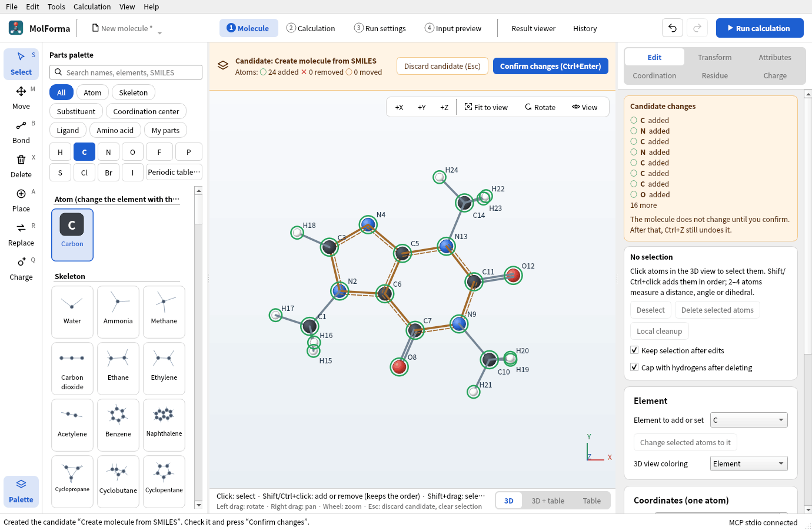The width and height of the screenshot is (812, 530).
Task: Switch view mode to 3D + table
Action: coord(548,501)
